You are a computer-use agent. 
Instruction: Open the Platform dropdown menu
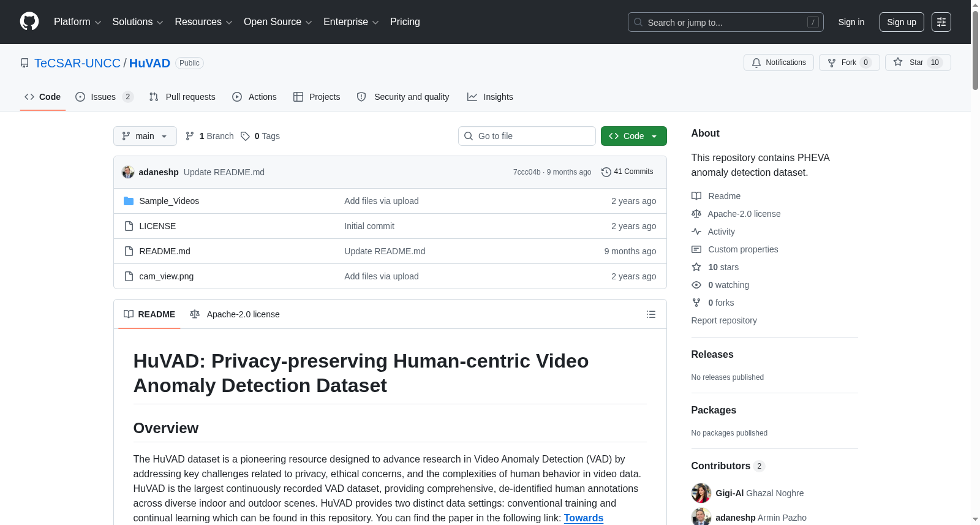coord(77,22)
